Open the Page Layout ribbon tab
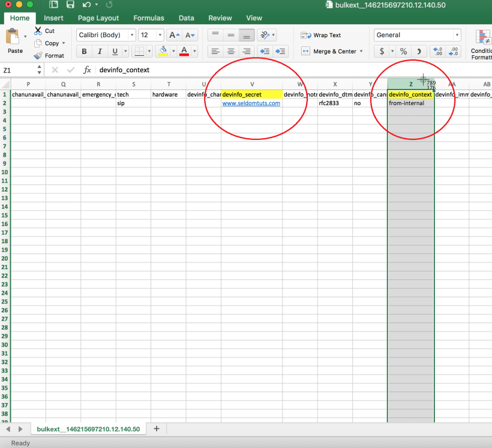Screen dimensions: 492x448 (98, 18)
